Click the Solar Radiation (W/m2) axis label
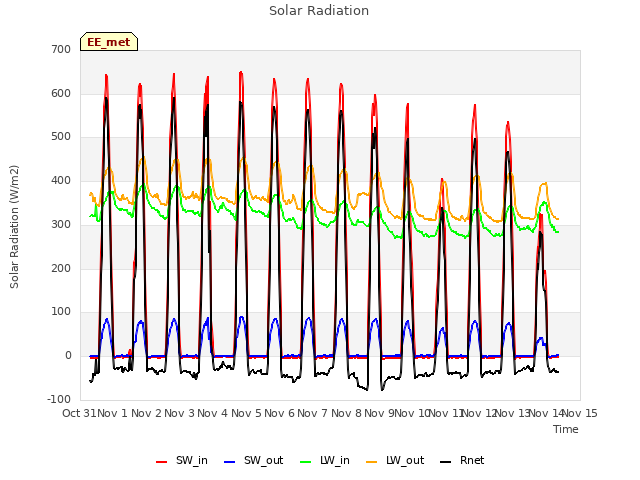This screenshot has width=640, height=480. coord(14,227)
